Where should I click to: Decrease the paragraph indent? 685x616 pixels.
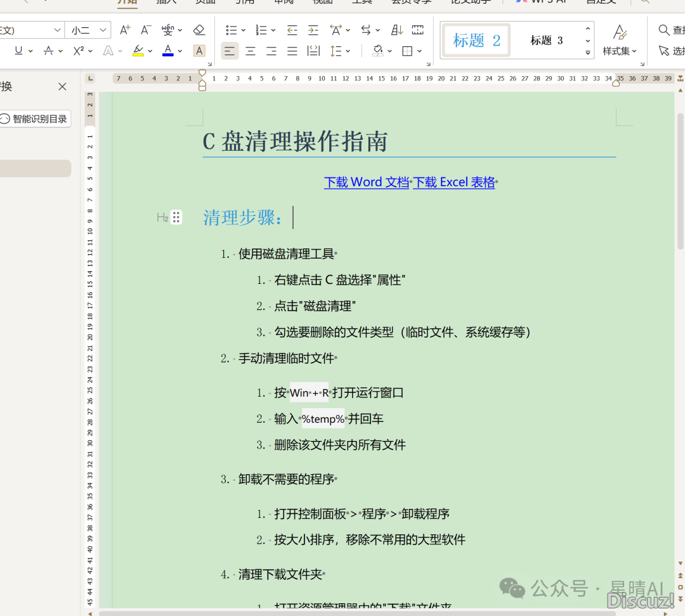[x=292, y=30]
